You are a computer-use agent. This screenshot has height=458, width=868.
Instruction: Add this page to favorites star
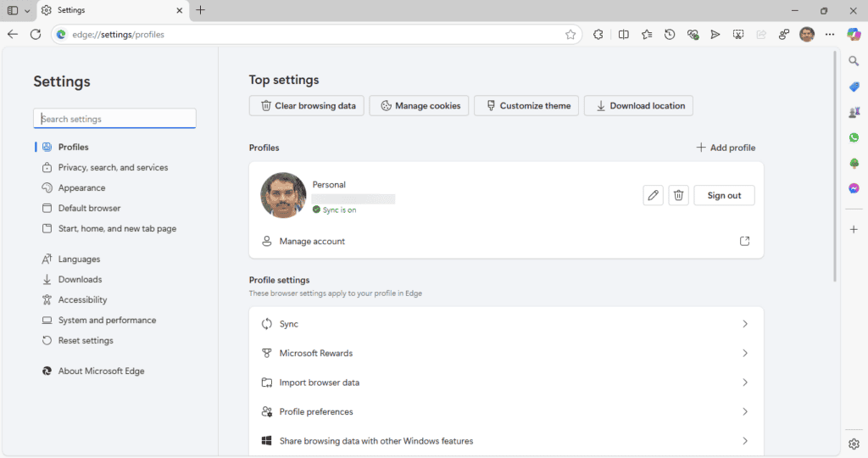point(570,34)
